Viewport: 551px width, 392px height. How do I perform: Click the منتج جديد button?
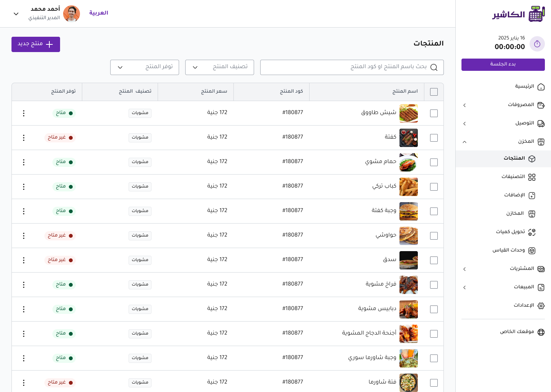click(x=36, y=44)
